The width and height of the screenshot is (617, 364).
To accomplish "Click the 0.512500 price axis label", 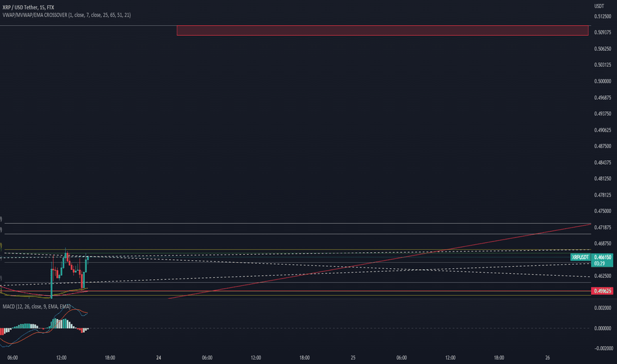I will click(x=602, y=16).
